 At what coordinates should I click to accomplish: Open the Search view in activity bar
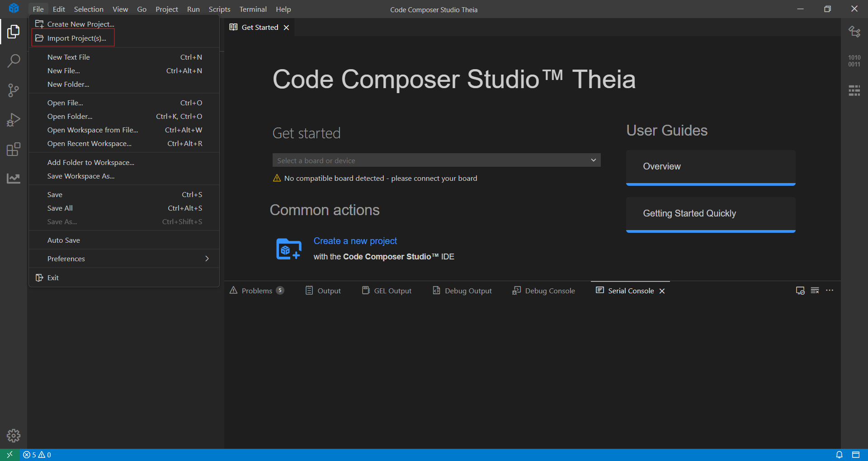[14, 61]
